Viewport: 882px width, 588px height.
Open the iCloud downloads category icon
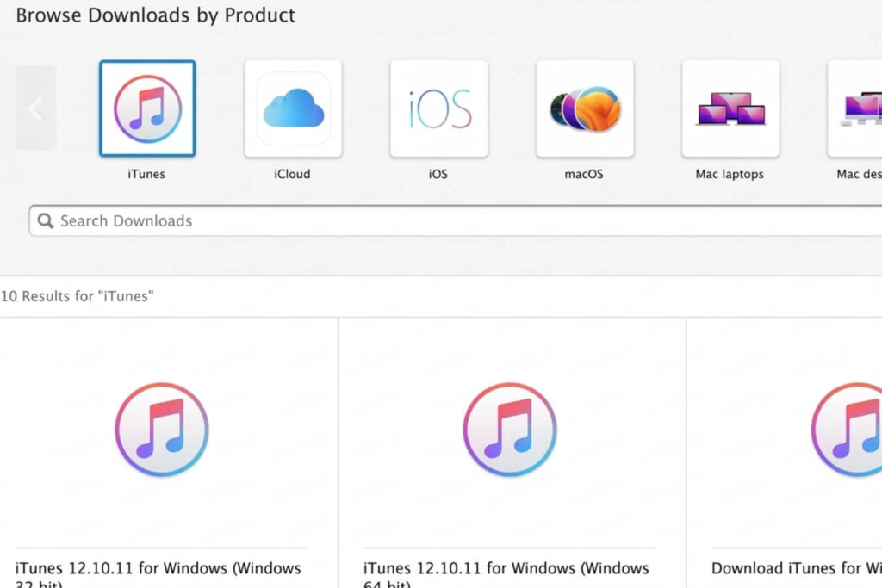(x=293, y=108)
